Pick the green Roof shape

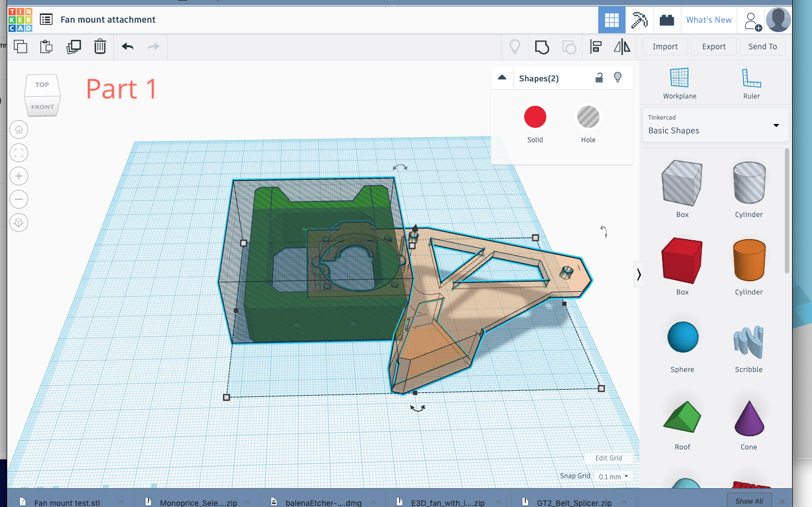682,417
